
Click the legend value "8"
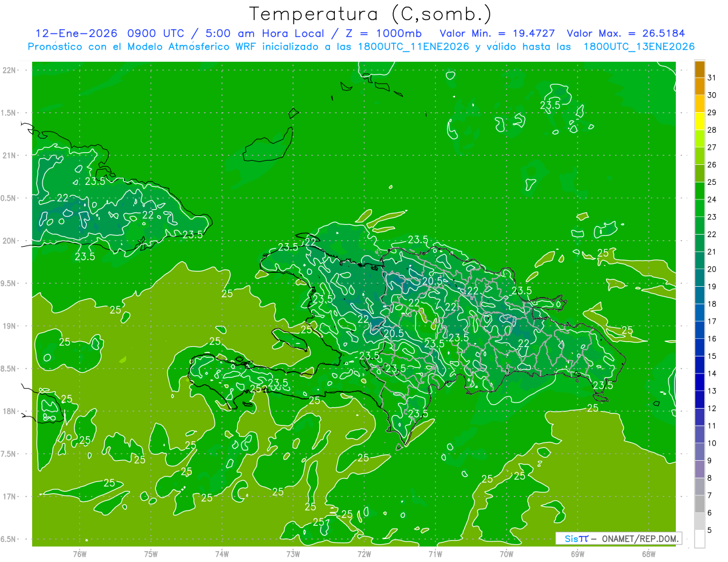(710, 478)
